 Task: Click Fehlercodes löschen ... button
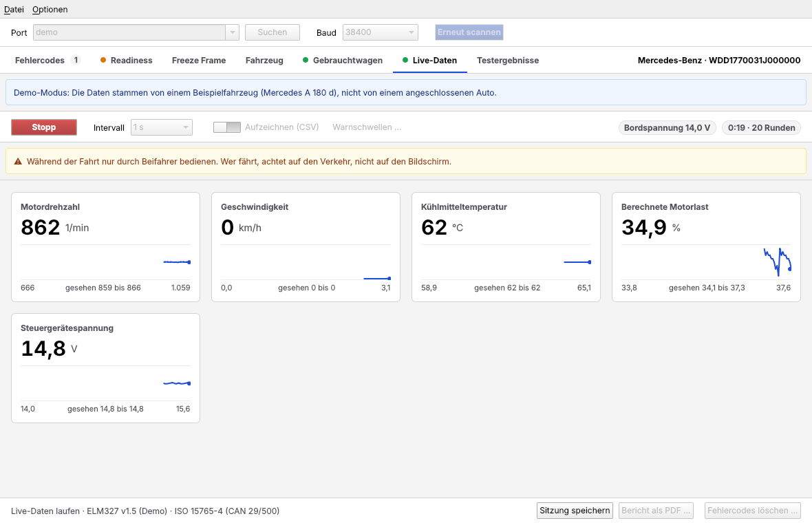pyautogui.click(x=752, y=511)
